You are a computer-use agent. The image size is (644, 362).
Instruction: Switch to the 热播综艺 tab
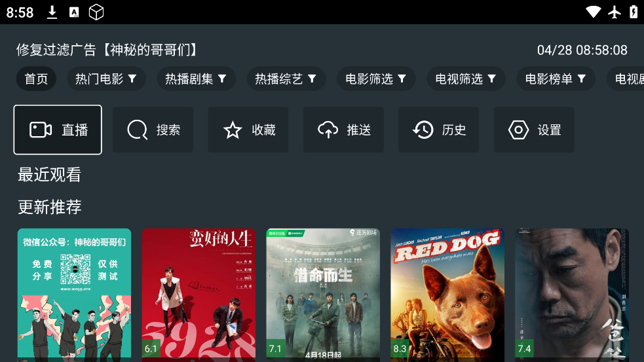[x=286, y=79]
